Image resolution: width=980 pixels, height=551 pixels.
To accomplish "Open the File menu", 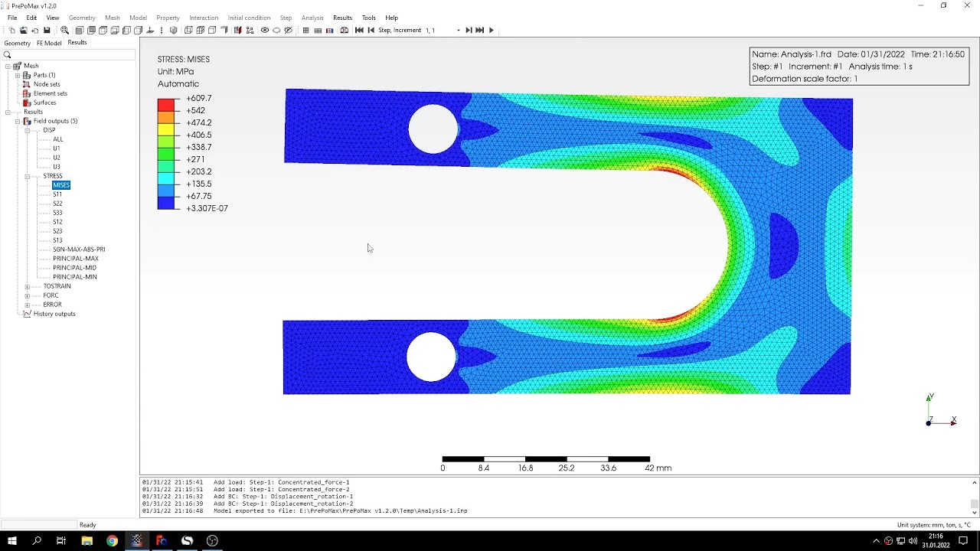I will tap(12, 18).
